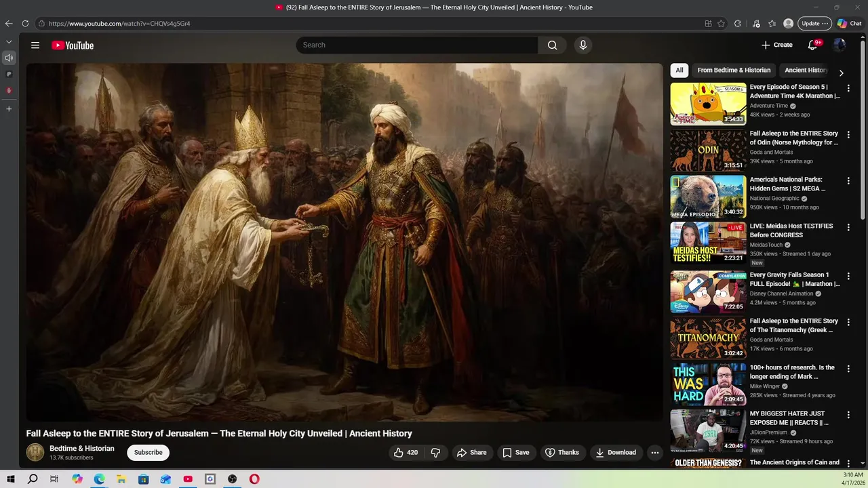
Task: Play the Adventure Time Season 5 thumbnail
Action: click(708, 104)
